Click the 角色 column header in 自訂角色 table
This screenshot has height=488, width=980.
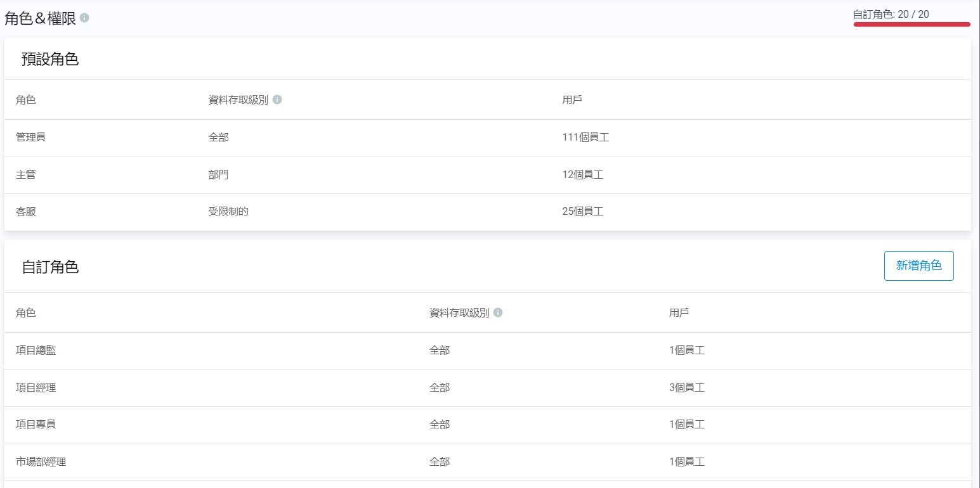(x=26, y=312)
